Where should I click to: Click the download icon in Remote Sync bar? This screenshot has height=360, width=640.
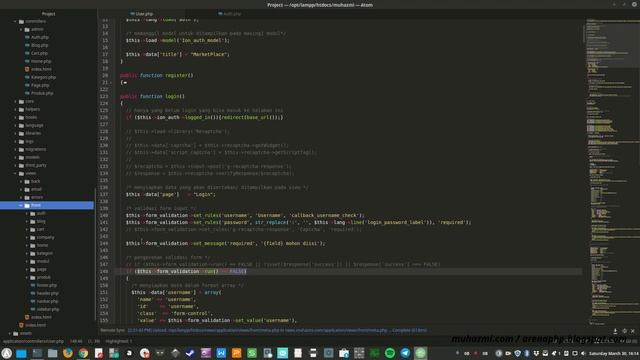tap(615, 331)
